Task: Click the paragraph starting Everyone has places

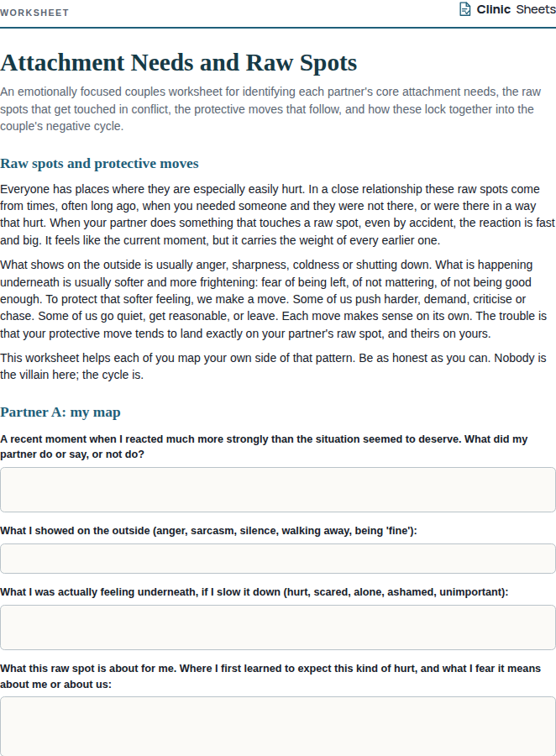Action: tap(277, 214)
